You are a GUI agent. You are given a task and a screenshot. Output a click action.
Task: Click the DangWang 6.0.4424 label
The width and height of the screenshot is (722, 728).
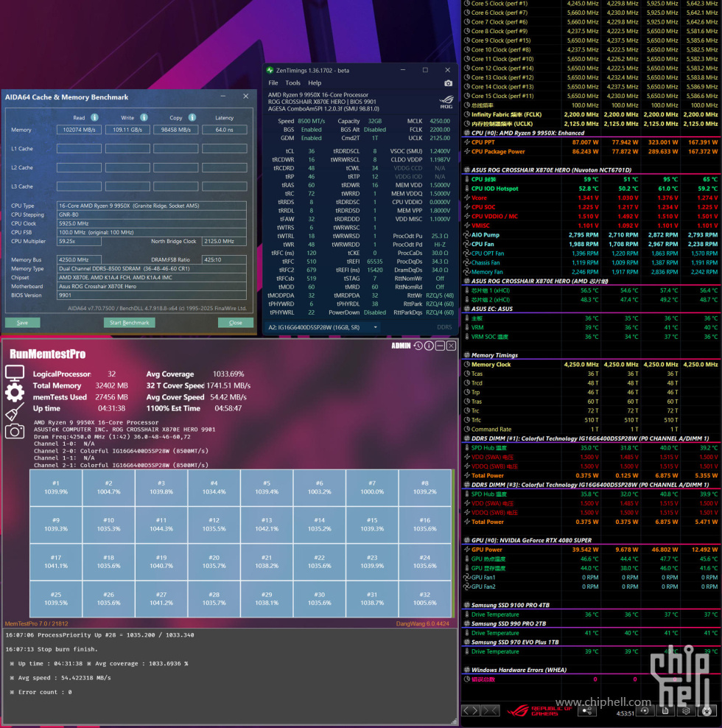click(x=423, y=623)
